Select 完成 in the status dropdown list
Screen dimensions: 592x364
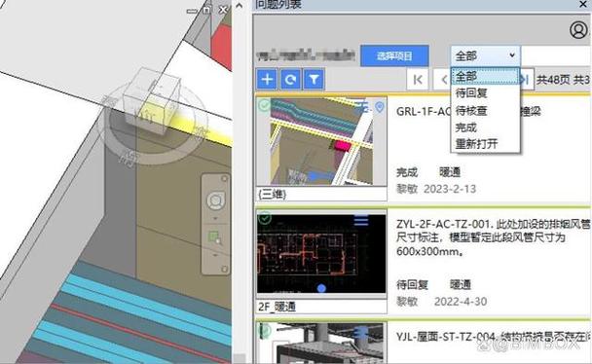point(485,127)
